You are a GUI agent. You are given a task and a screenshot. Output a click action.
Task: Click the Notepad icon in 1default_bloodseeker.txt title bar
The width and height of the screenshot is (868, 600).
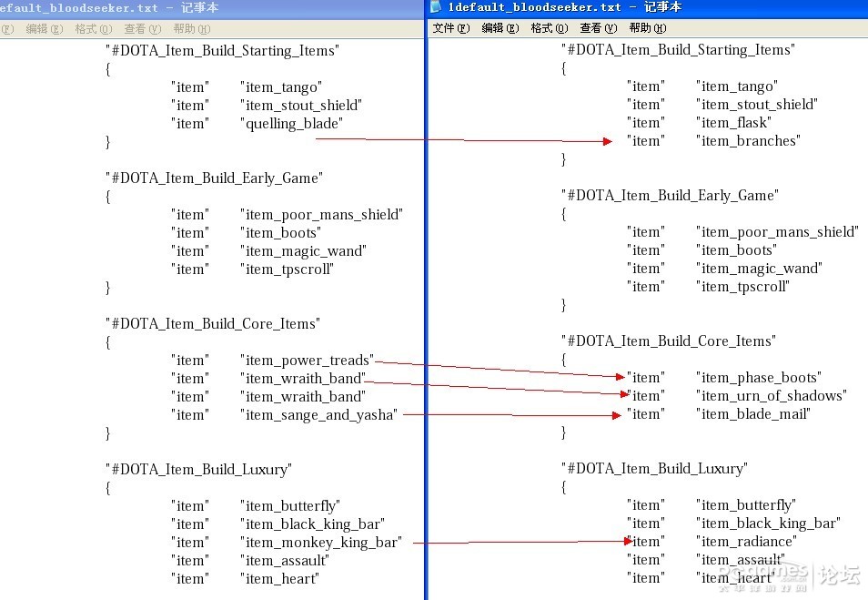coord(436,6)
